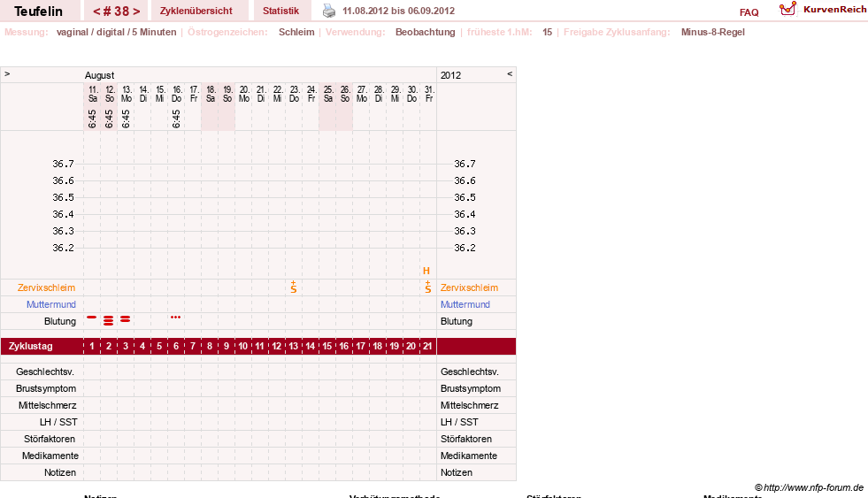Click the left Störfaktoren row label
The height and width of the screenshot is (498, 868).
50,439
